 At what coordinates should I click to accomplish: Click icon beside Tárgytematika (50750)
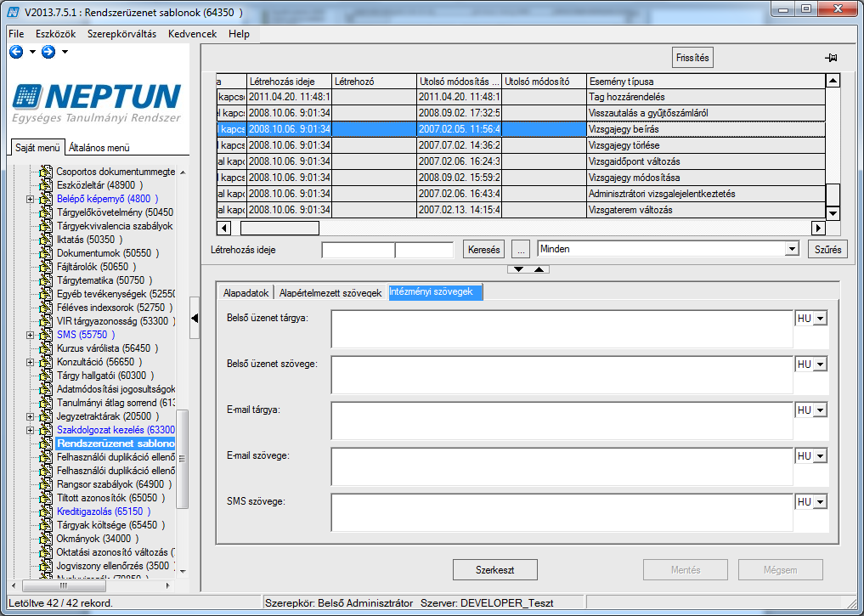[x=46, y=280]
